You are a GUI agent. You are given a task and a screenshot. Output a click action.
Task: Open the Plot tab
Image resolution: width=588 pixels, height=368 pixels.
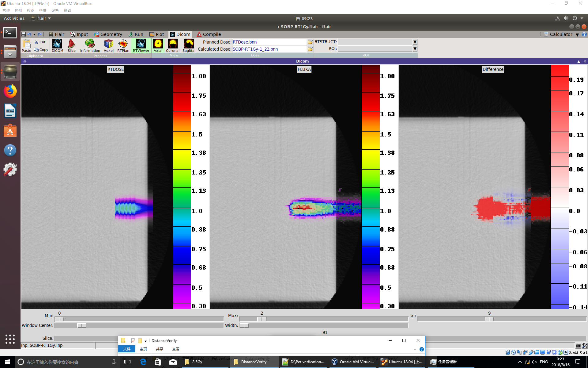click(156, 34)
